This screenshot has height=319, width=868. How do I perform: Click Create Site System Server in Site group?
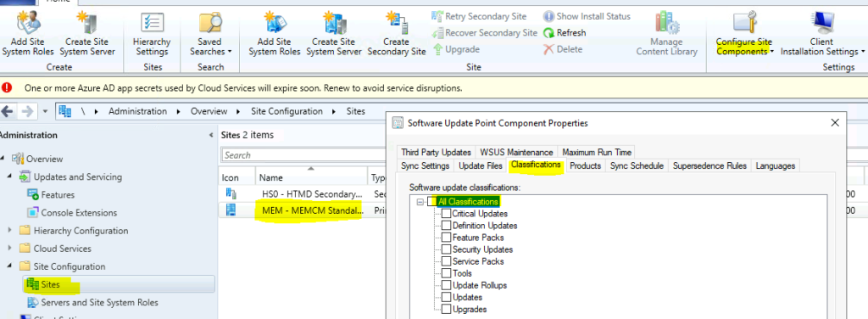(334, 33)
